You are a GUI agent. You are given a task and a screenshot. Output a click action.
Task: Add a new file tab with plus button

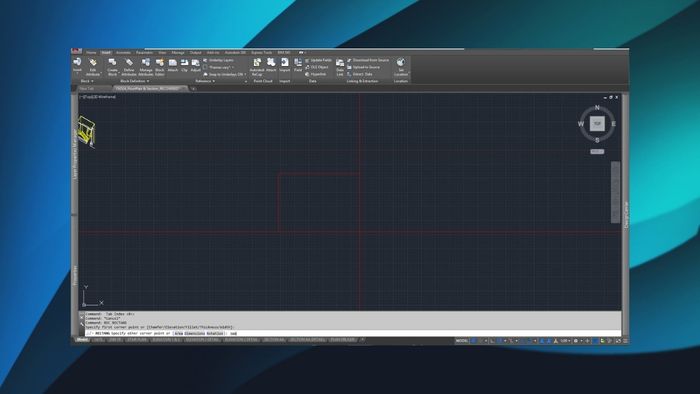pyautogui.click(x=193, y=89)
